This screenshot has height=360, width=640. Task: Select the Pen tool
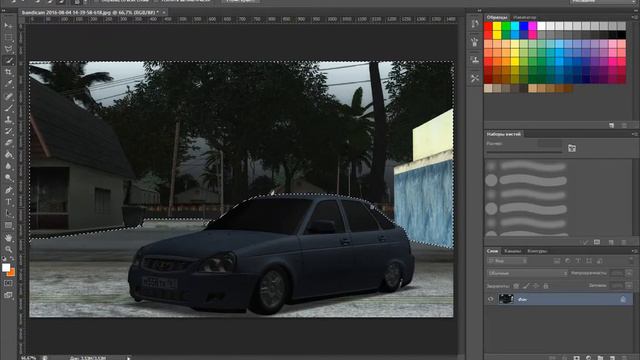click(x=8, y=190)
